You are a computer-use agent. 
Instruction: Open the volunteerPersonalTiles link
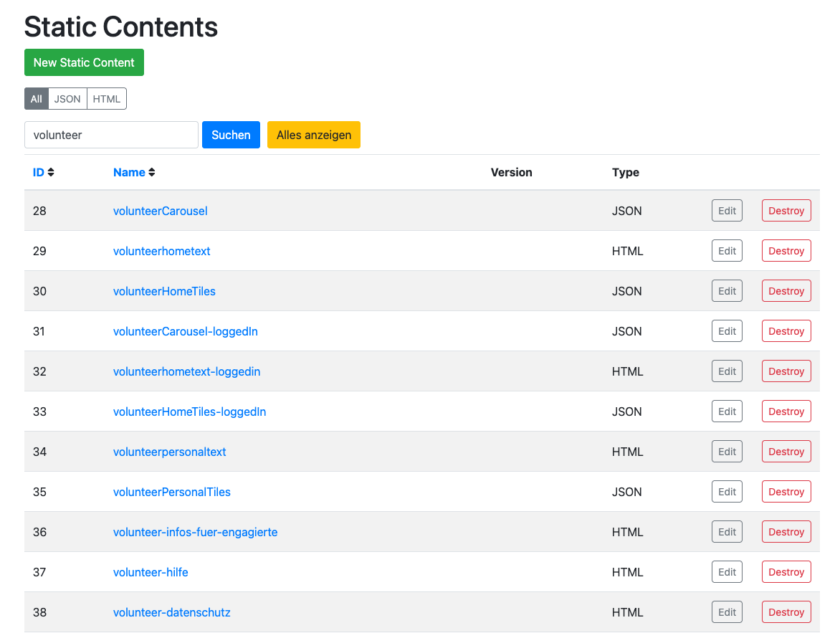[x=171, y=492]
